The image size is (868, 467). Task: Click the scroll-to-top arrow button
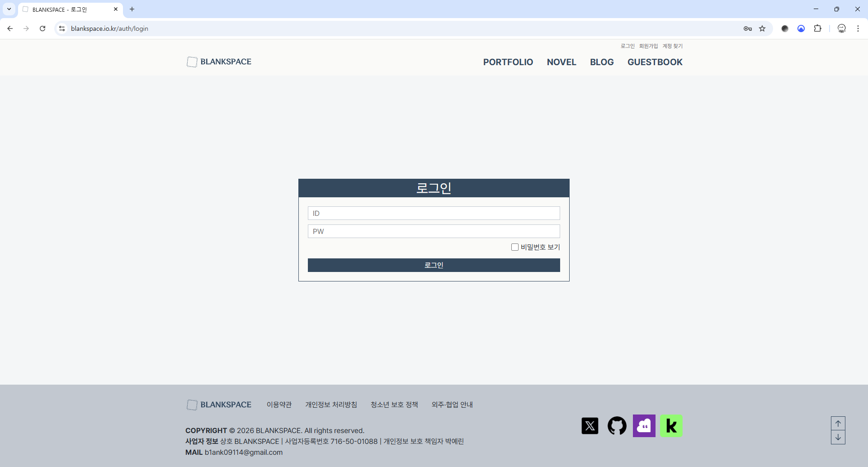click(838, 424)
